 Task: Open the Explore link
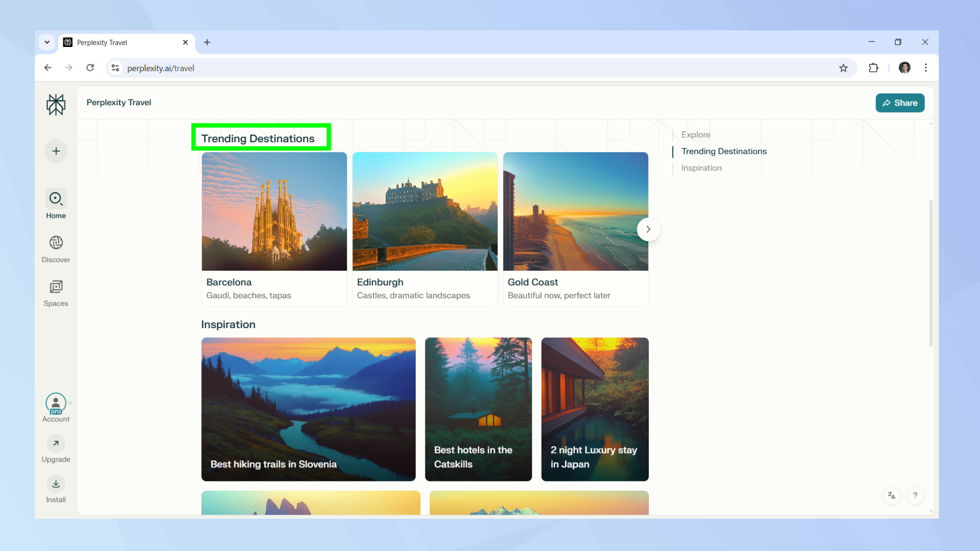click(696, 134)
